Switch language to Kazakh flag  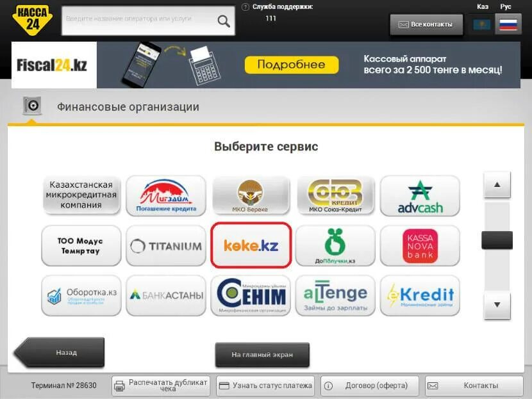coord(481,24)
